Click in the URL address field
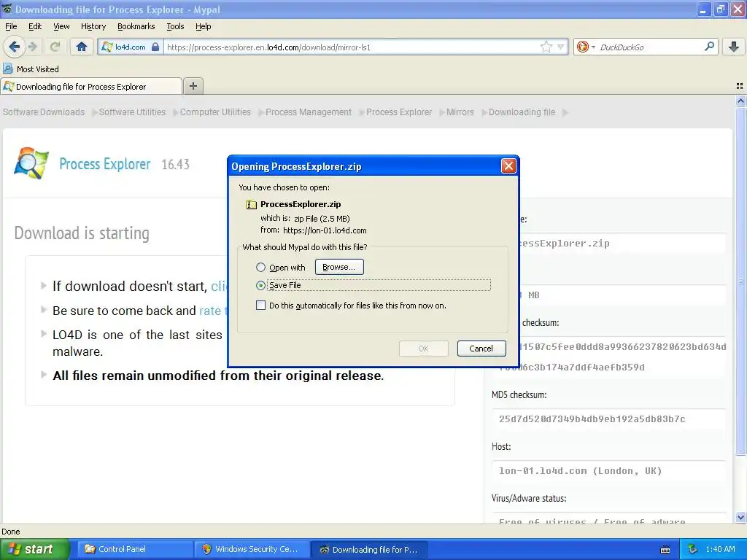The height and width of the screenshot is (560, 747). click(x=352, y=47)
